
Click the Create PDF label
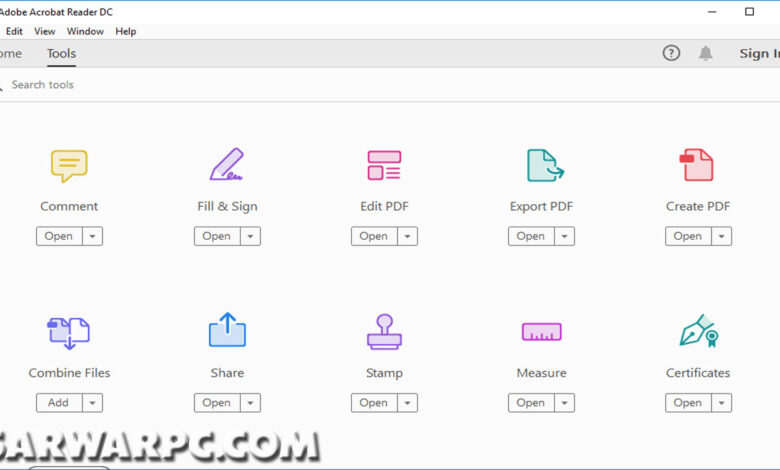698,206
